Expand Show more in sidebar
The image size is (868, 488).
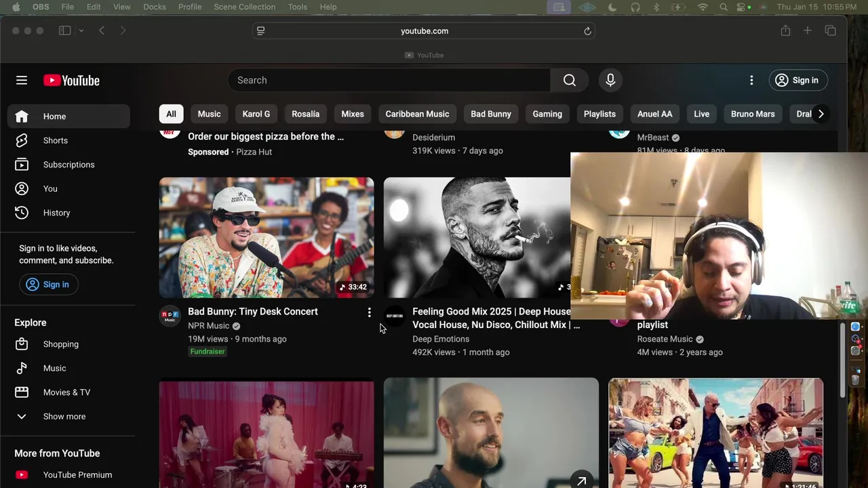click(x=68, y=416)
